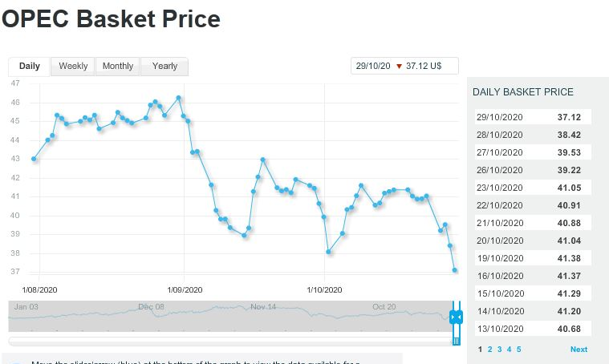609x364 pixels.
Task: Click the blue range slider handle arrows
Action: [457, 317]
